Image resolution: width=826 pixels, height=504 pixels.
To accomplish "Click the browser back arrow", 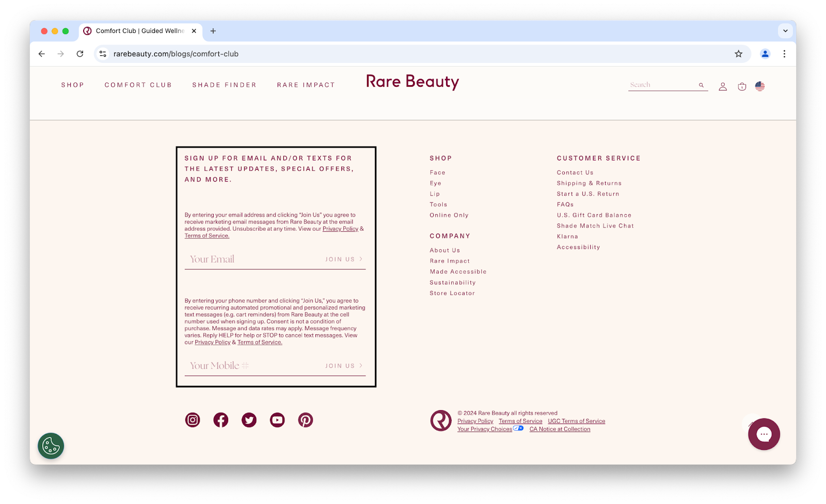I will click(x=42, y=54).
